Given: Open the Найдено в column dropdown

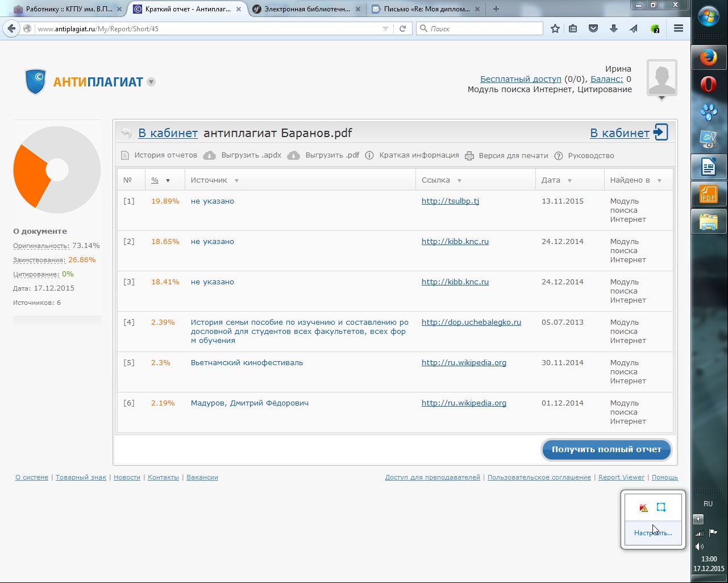Looking at the screenshot, I should click(659, 181).
